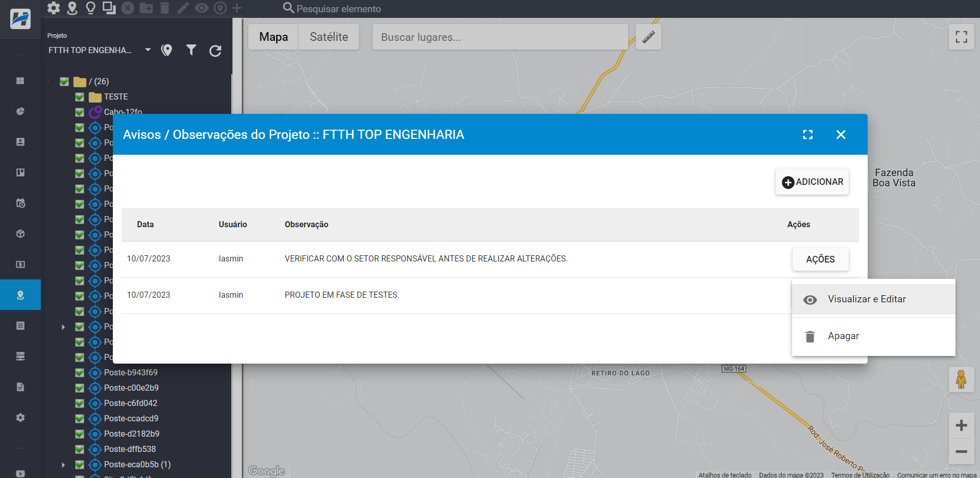Viewport: 980px width, 478px height.
Task: Click the plus icon in top toolbar
Action: click(237, 8)
